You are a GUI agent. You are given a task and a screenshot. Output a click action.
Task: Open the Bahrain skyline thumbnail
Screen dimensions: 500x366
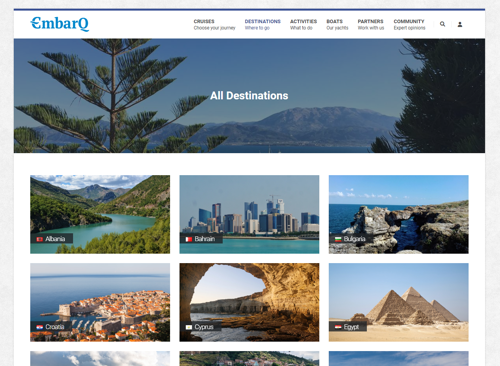coord(249,214)
